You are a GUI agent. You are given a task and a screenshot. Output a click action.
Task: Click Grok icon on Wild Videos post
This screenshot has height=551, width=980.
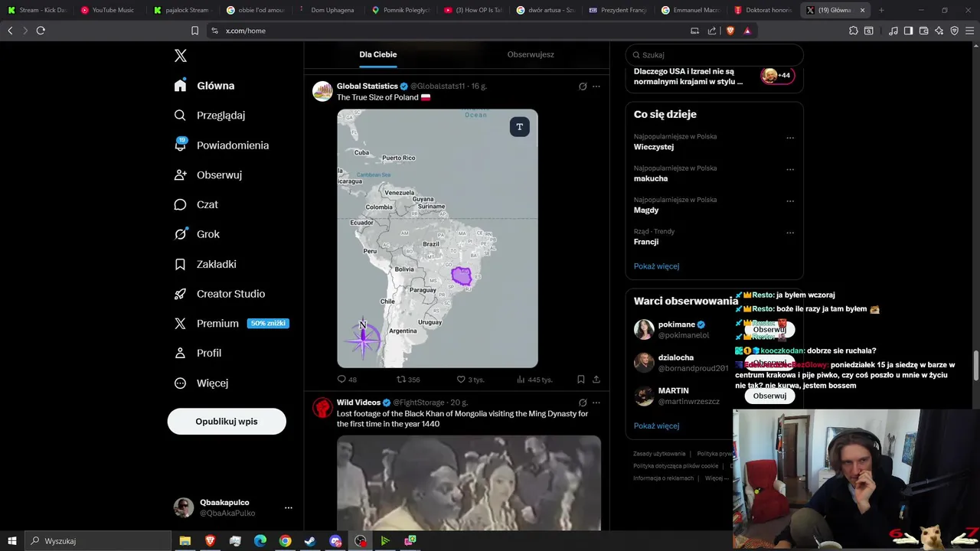coord(583,403)
